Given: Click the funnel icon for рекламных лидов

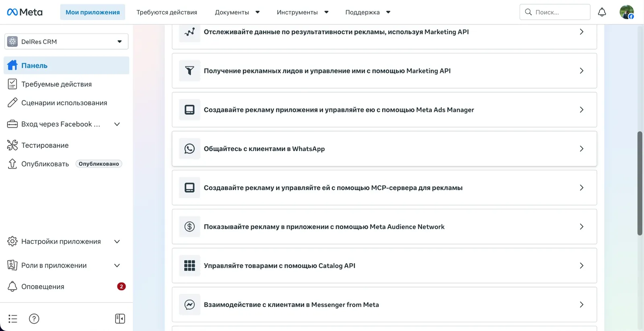Looking at the screenshot, I should pyautogui.click(x=190, y=71).
